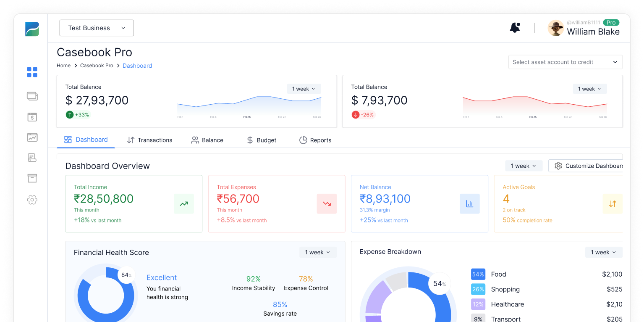
Task: Switch to the Transactions tab
Action: [x=150, y=140]
